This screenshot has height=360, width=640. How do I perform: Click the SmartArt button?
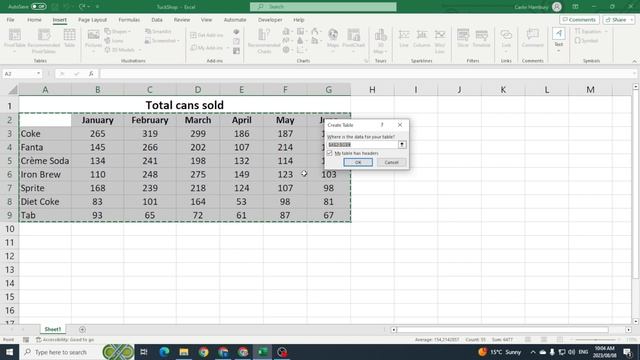point(158,31)
